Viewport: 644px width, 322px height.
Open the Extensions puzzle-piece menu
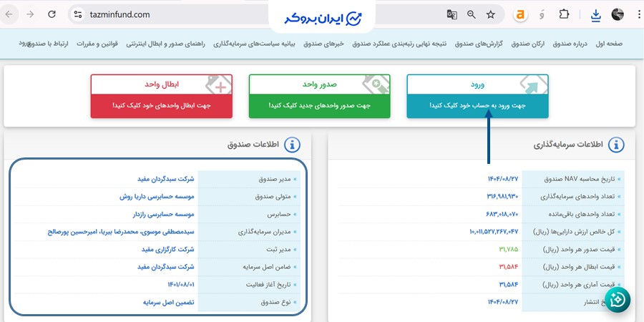click(x=564, y=14)
